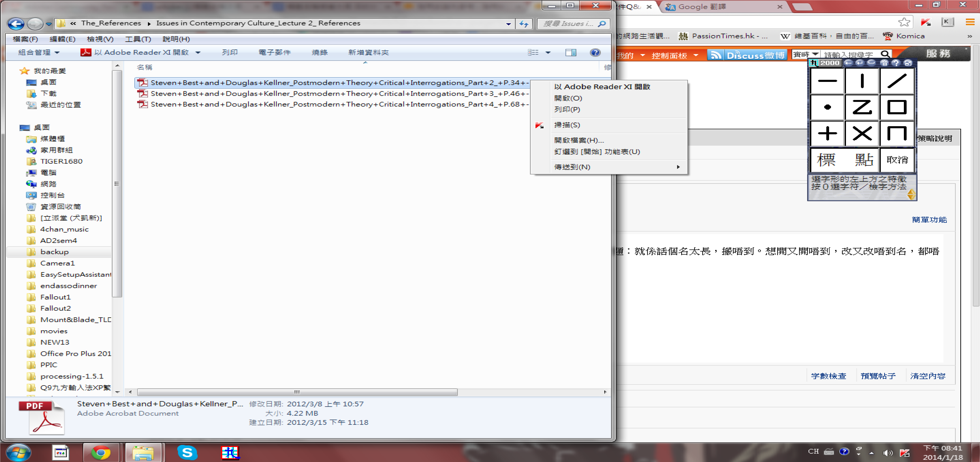Select horizontal stroke key in Q9 input pad

[827, 81]
